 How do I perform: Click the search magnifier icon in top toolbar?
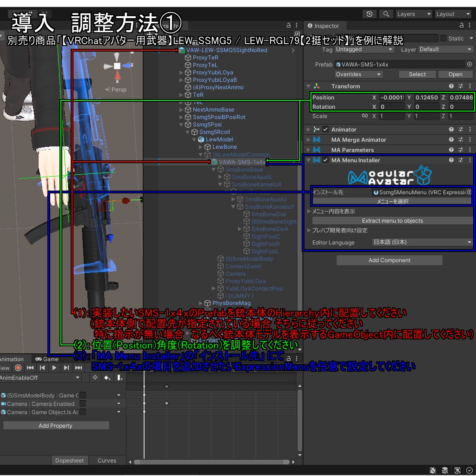[x=386, y=14]
